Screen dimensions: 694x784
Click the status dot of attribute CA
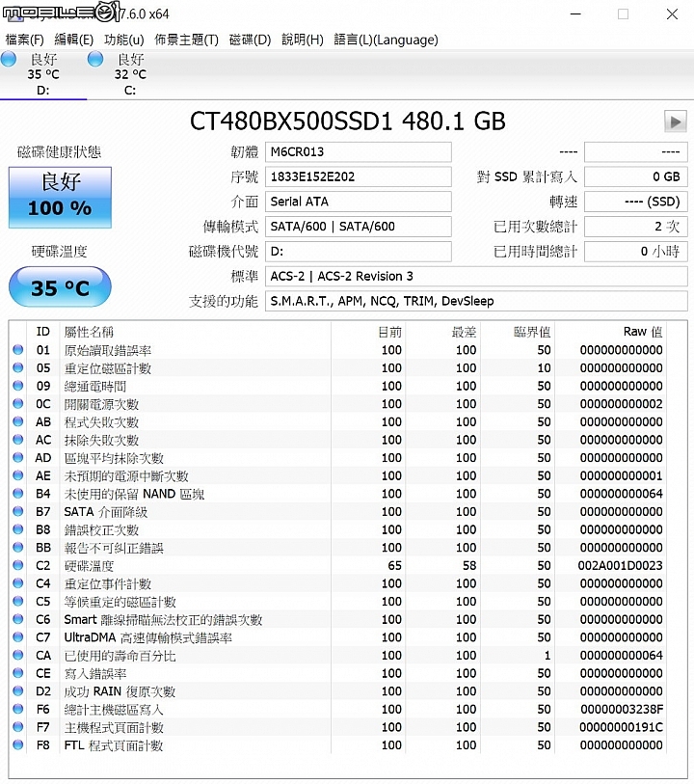(x=18, y=656)
